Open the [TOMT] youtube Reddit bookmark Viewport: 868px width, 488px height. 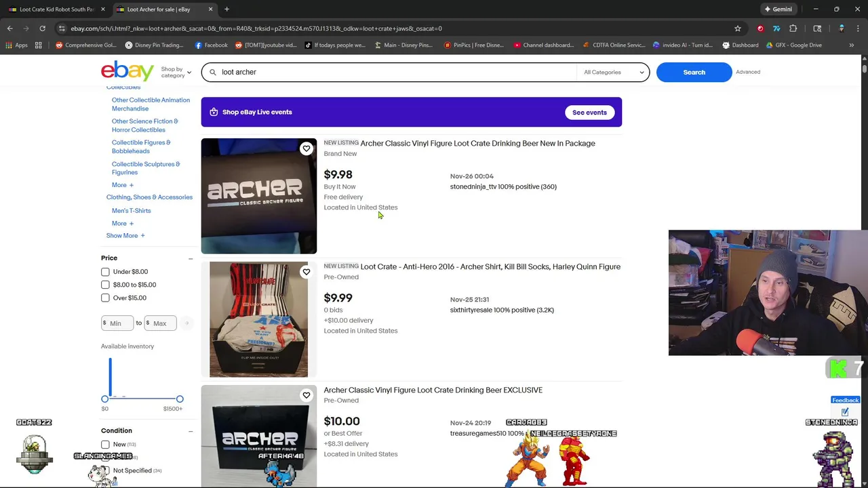coord(266,45)
